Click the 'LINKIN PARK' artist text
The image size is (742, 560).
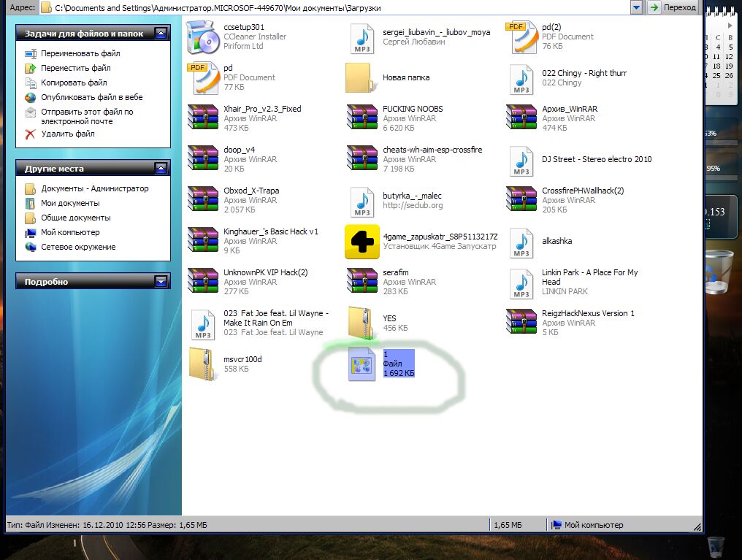(x=565, y=291)
